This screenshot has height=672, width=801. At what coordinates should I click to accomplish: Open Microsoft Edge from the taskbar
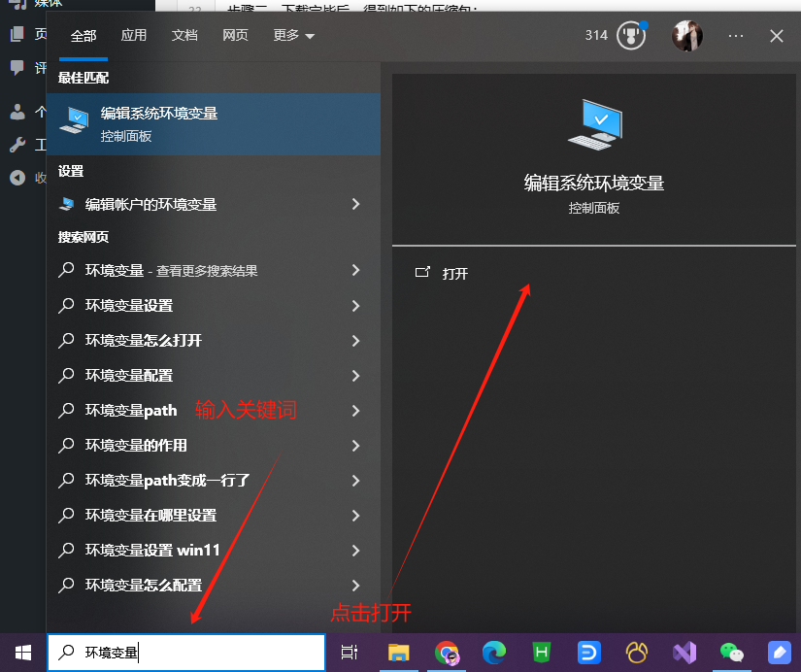tap(494, 653)
